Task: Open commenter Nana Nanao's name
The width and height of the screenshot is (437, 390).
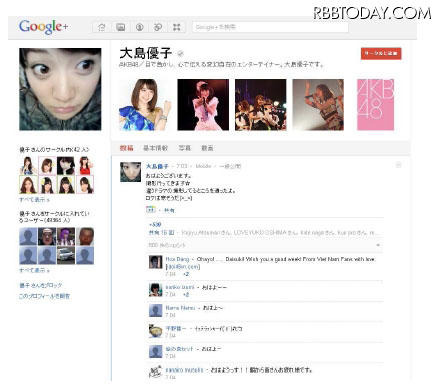Action: (180, 308)
